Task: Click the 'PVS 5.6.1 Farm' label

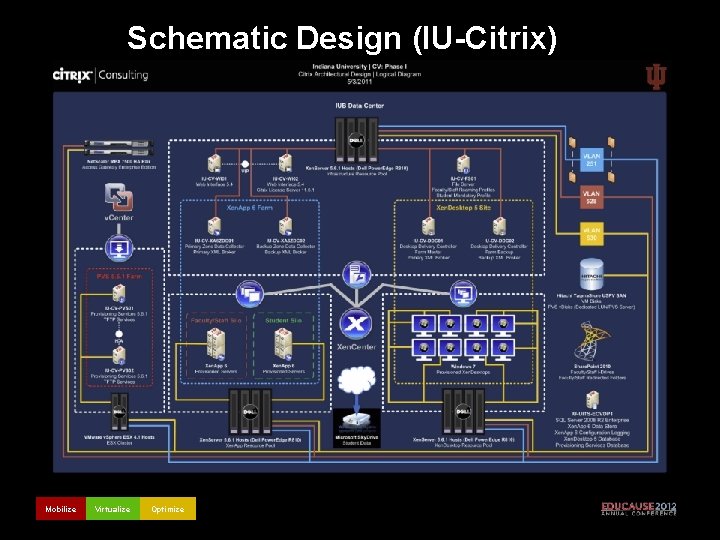Action: (119, 276)
